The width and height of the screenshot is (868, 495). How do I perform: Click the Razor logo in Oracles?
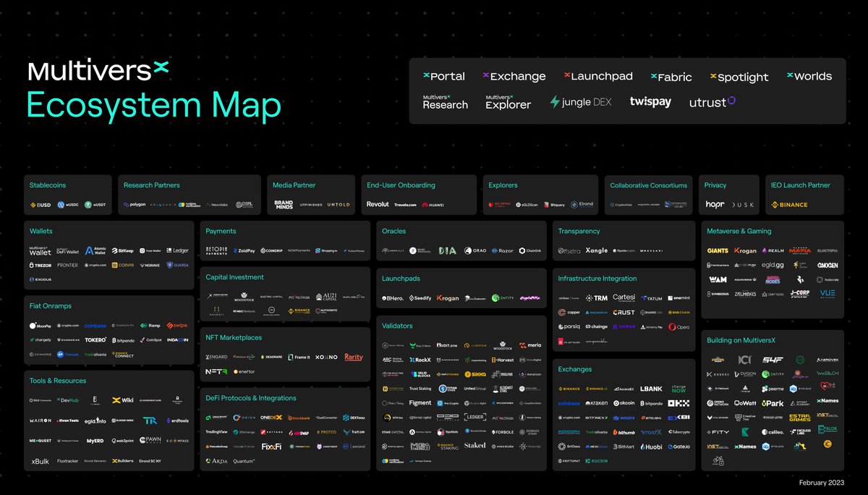coord(503,250)
